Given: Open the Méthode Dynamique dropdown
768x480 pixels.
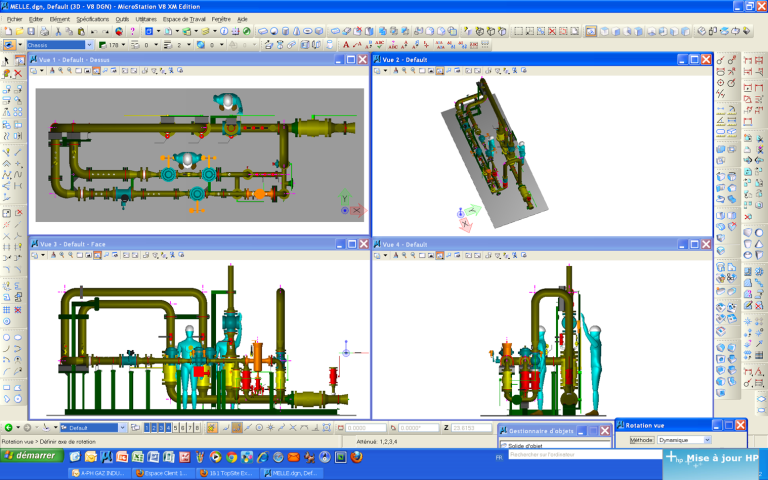Looking at the screenshot, I should [707, 440].
